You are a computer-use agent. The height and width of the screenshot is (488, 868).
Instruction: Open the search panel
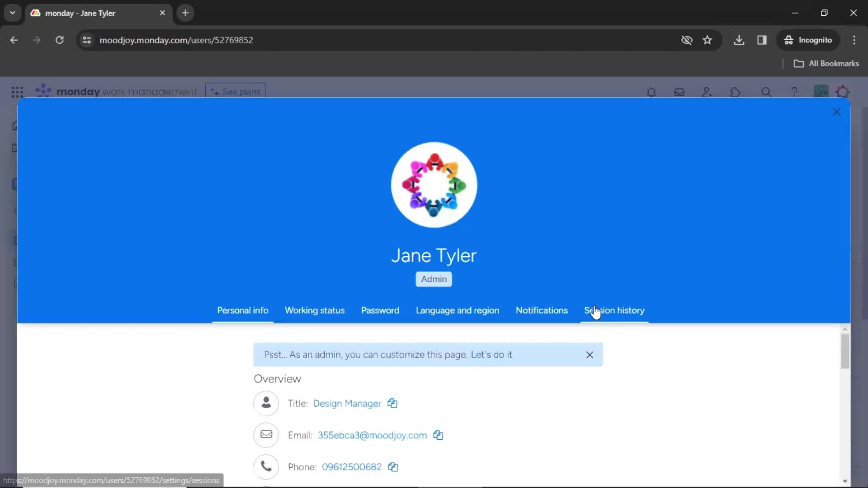pyautogui.click(x=766, y=92)
